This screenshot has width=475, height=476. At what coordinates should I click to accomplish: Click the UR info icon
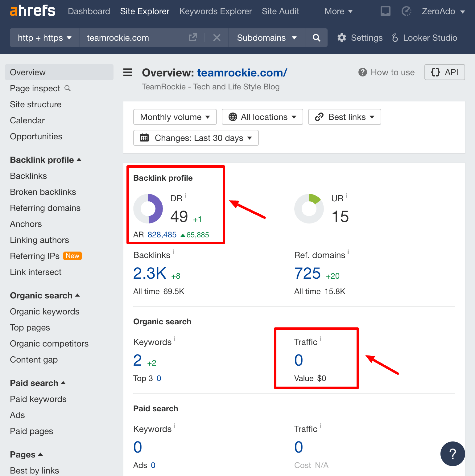[x=346, y=195]
